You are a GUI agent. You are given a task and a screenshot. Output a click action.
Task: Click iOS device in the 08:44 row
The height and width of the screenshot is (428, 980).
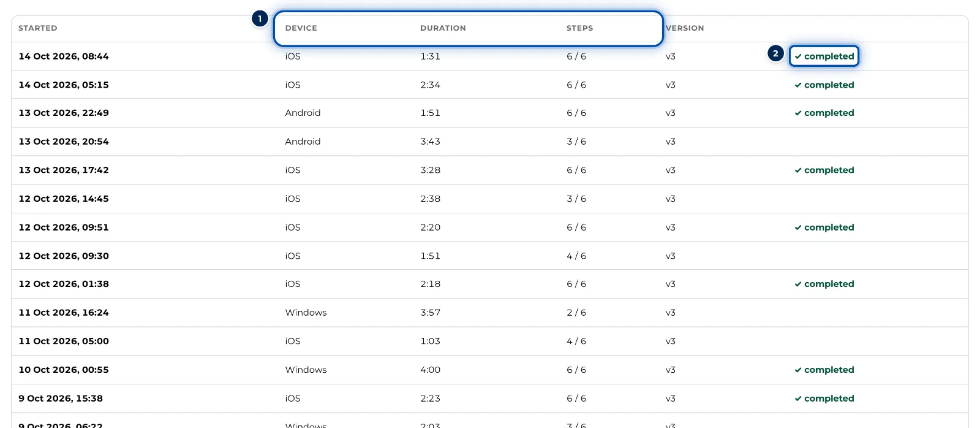pos(293,56)
